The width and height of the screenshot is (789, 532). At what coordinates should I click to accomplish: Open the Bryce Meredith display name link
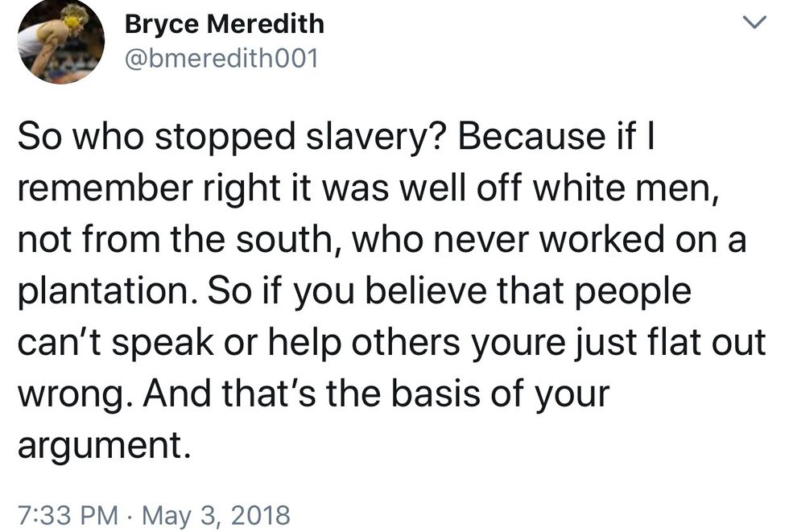[x=225, y=23]
